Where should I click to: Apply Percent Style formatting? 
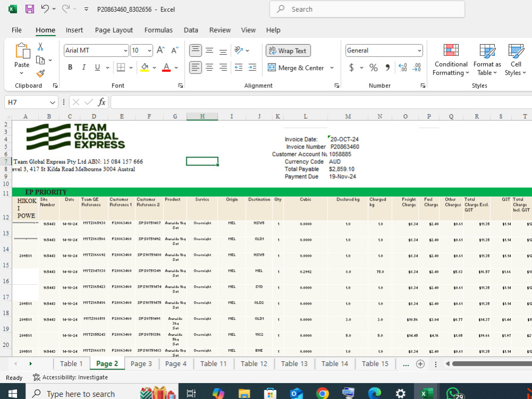click(x=373, y=68)
